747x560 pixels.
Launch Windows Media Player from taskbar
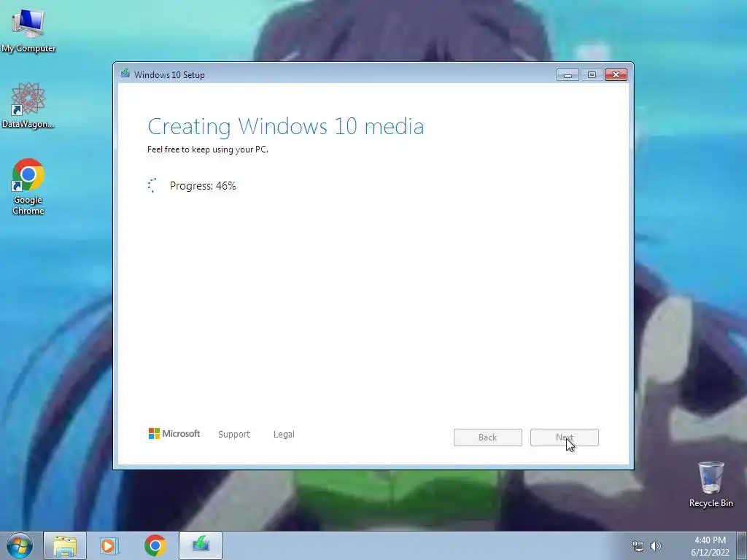(109, 545)
